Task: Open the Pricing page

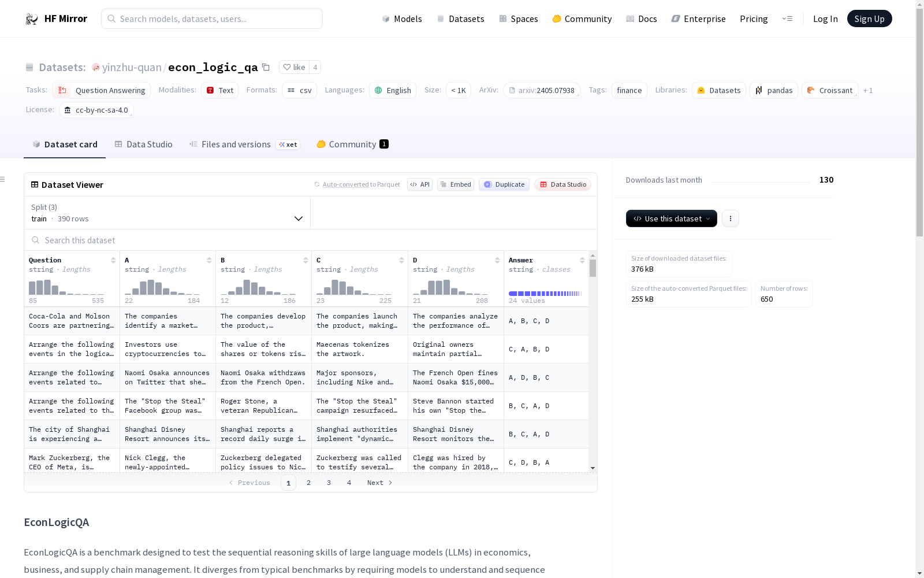Action: click(754, 18)
